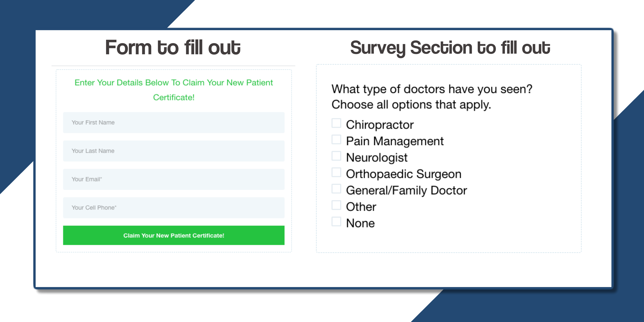
Task: Click into Your Cell Phone field
Action: tap(174, 208)
